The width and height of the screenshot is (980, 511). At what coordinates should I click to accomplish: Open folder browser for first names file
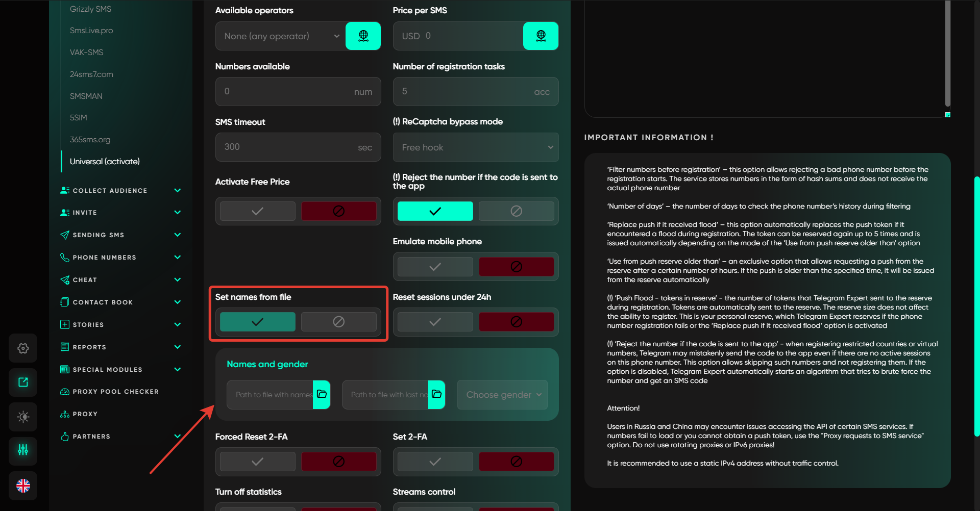point(322,394)
